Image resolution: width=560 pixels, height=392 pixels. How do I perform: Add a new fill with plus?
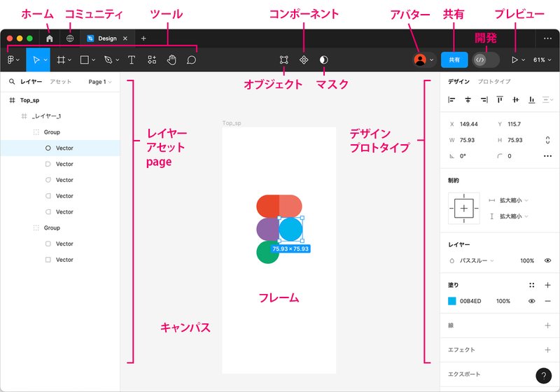pyautogui.click(x=547, y=285)
